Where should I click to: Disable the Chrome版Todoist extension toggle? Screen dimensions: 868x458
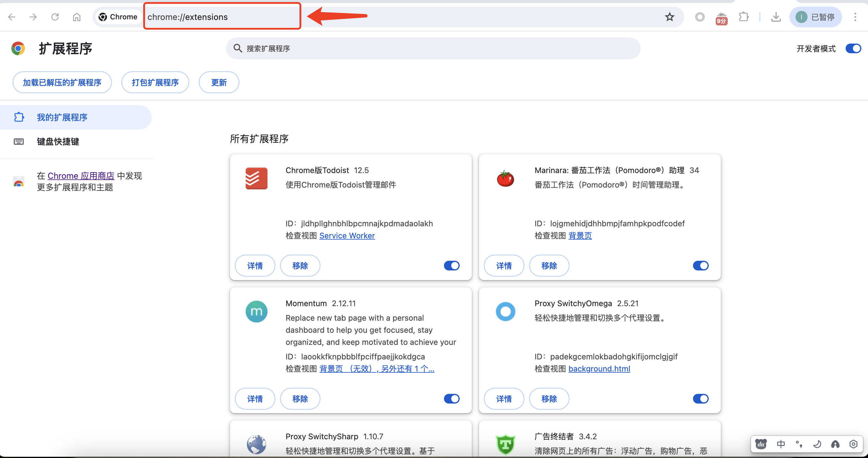click(452, 266)
